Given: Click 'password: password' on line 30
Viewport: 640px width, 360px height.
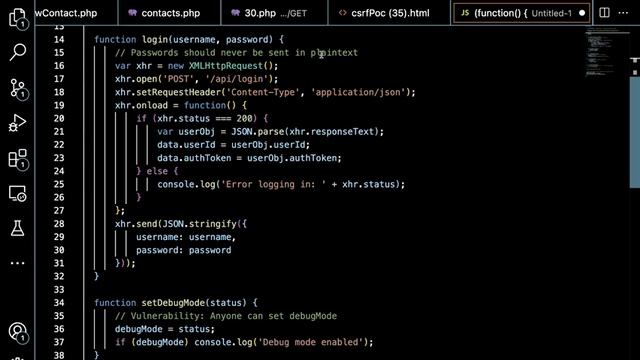Looking at the screenshot, I should click(184, 250).
